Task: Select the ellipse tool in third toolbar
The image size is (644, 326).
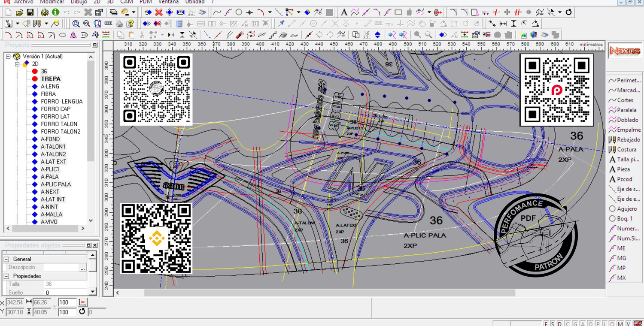Action: 62,35
